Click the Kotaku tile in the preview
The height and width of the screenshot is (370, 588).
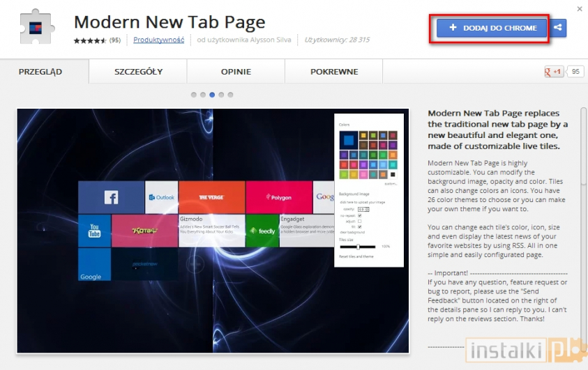pos(144,231)
